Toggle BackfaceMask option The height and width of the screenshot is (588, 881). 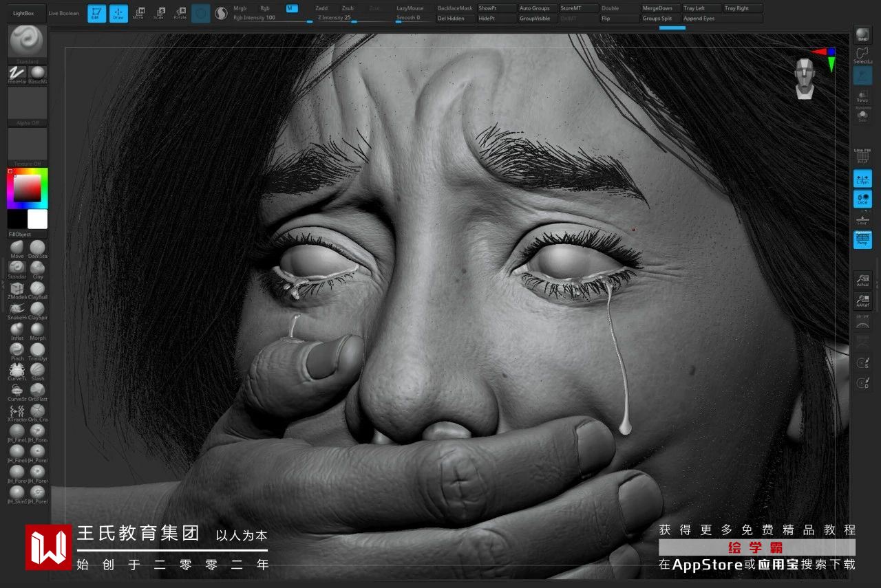click(x=455, y=8)
